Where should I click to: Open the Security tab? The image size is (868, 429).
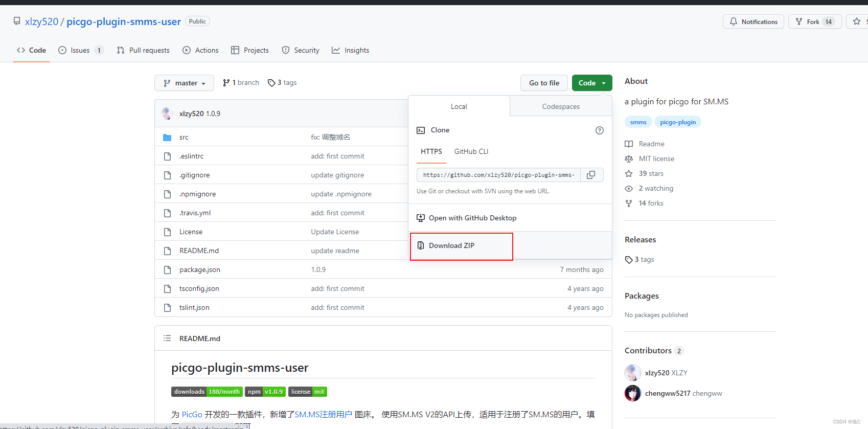coord(301,50)
